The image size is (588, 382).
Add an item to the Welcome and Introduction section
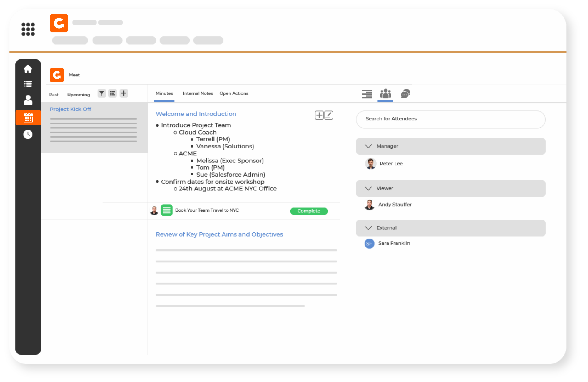coord(319,115)
